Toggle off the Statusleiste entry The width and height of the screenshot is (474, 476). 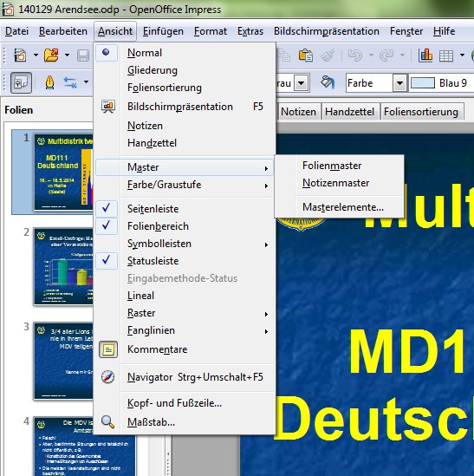[x=185, y=261]
